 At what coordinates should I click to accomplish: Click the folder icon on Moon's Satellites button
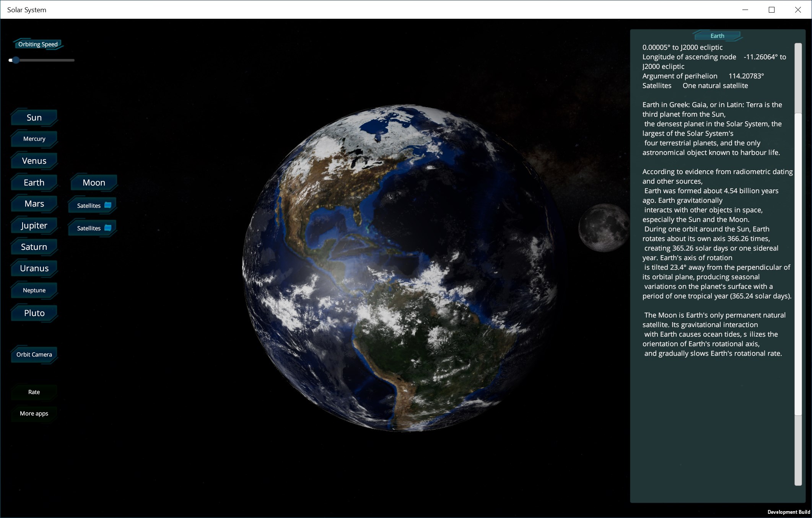coord(108,205)
